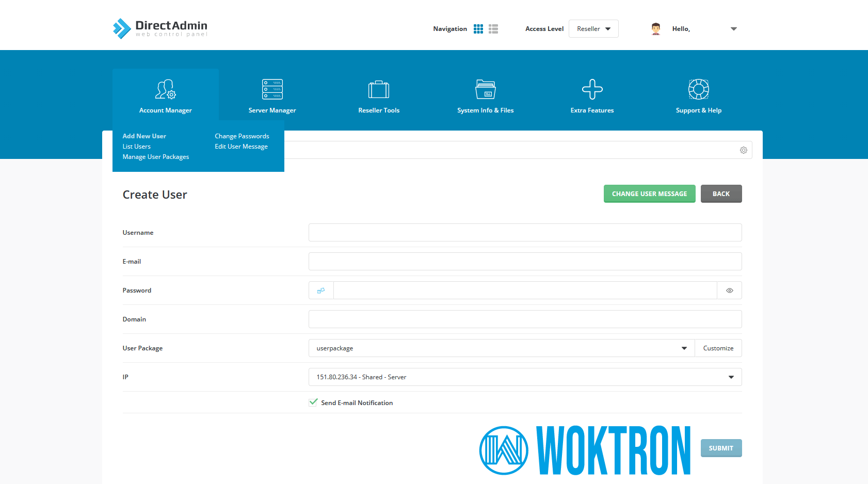Select Add New User menu item
Image resolution: width=868 pixels, height=484 pixels.
click(144, 136)
